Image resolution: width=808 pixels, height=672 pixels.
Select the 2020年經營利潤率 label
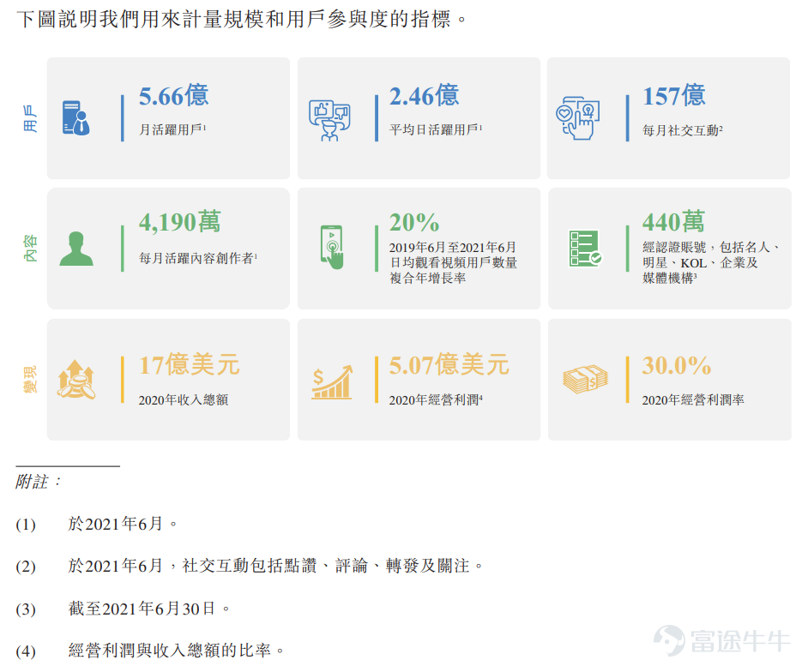click(692, 399)
